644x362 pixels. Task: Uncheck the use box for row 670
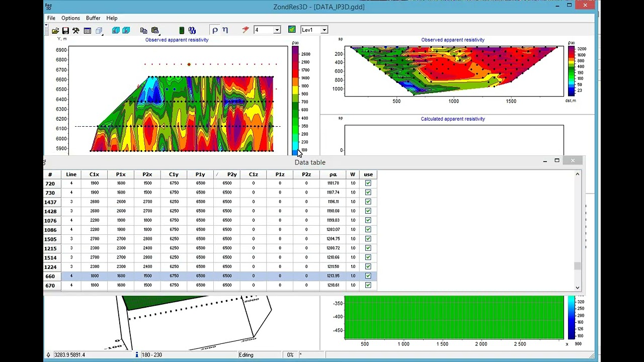(x=368, y=285)
